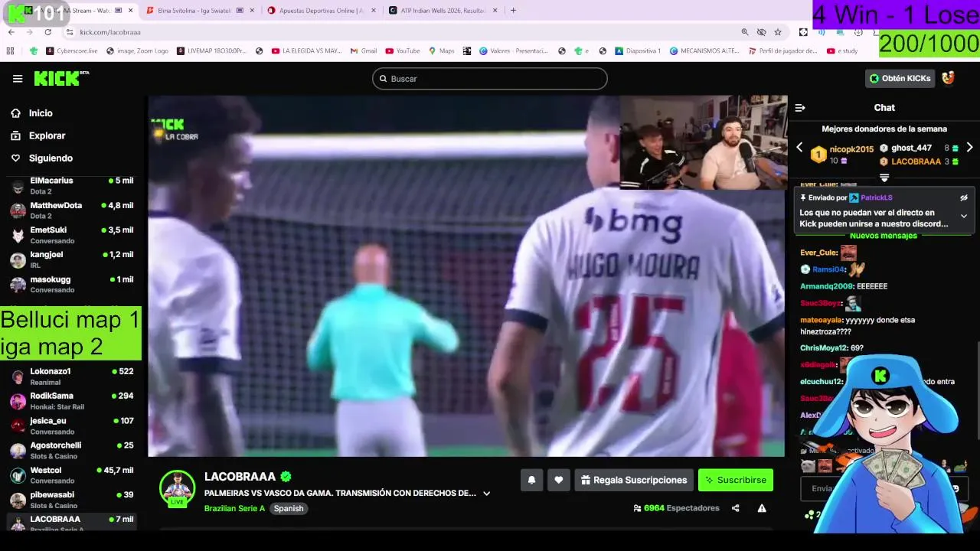
Task: Open pibewasabi channel in sidebar
Action: point(72,500)
